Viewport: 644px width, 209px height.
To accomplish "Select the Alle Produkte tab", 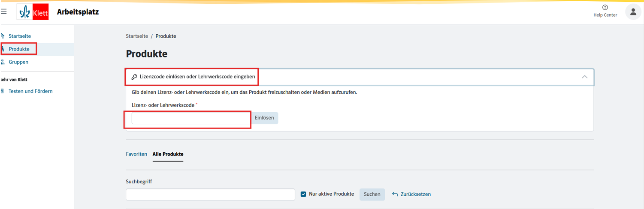I will pyautogui.click(x=168, y=154).
